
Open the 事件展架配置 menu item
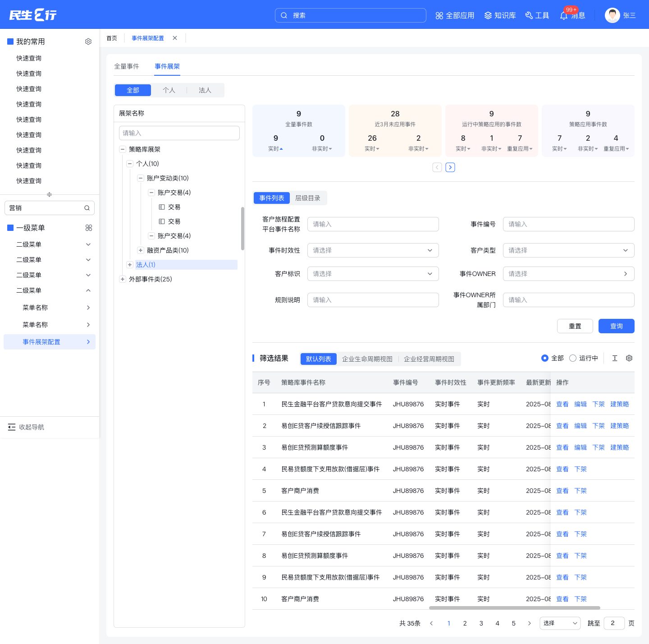50,342
